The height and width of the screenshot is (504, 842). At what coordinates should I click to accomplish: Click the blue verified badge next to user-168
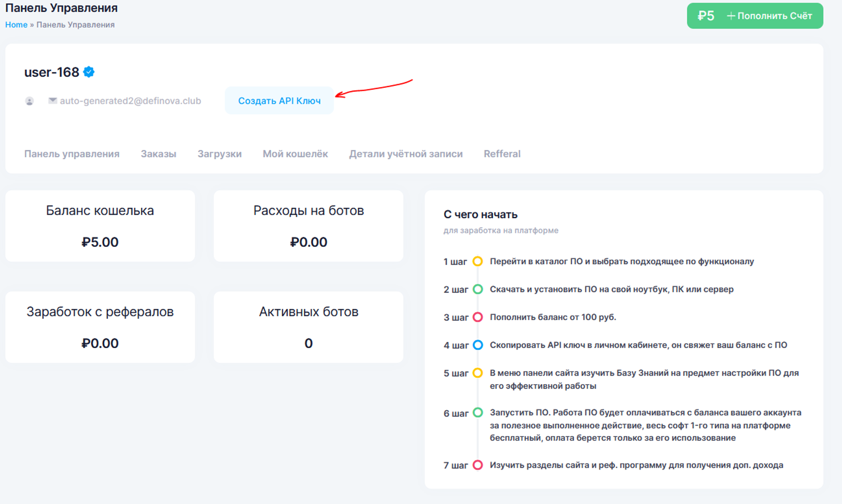(89, 72)
